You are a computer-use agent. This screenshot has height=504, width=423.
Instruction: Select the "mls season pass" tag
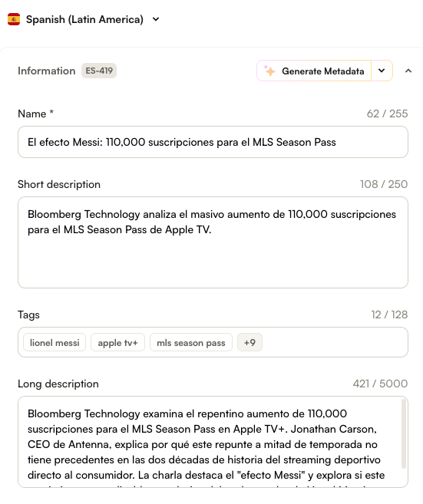[191, 343]
